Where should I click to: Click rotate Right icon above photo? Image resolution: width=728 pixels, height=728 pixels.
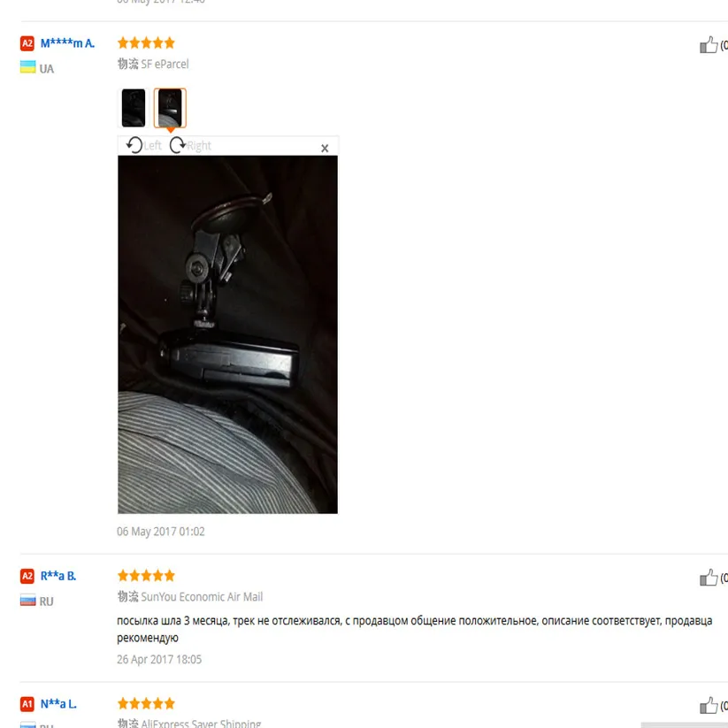(178, 145)
